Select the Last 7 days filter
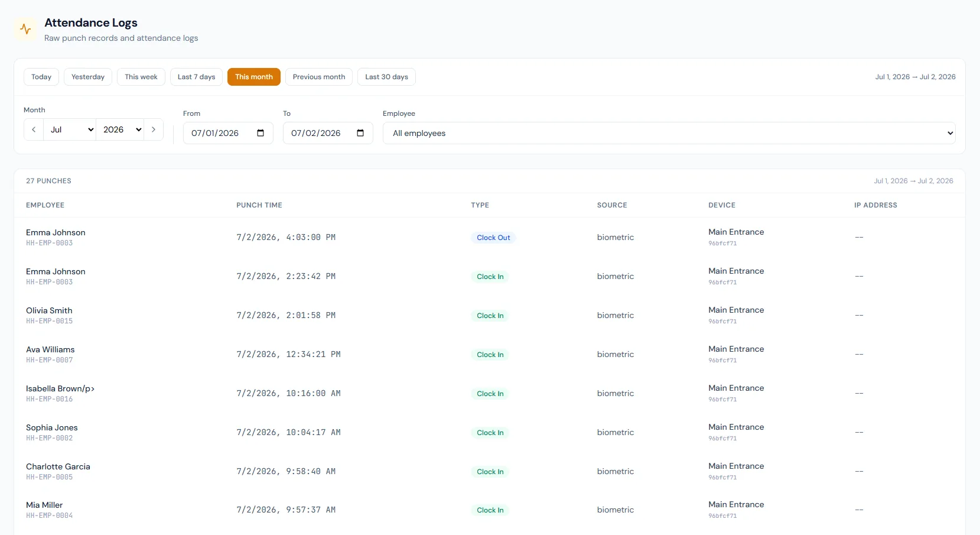 (197, 77)
